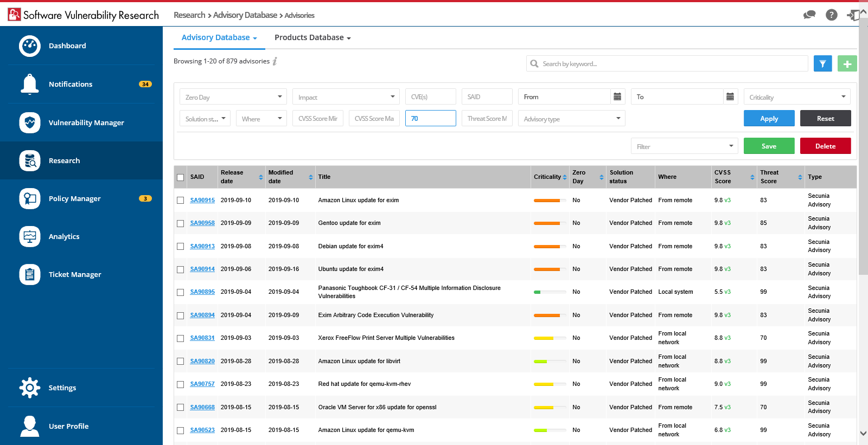Expand the Zero Day dropdown

tap(233, 97)
